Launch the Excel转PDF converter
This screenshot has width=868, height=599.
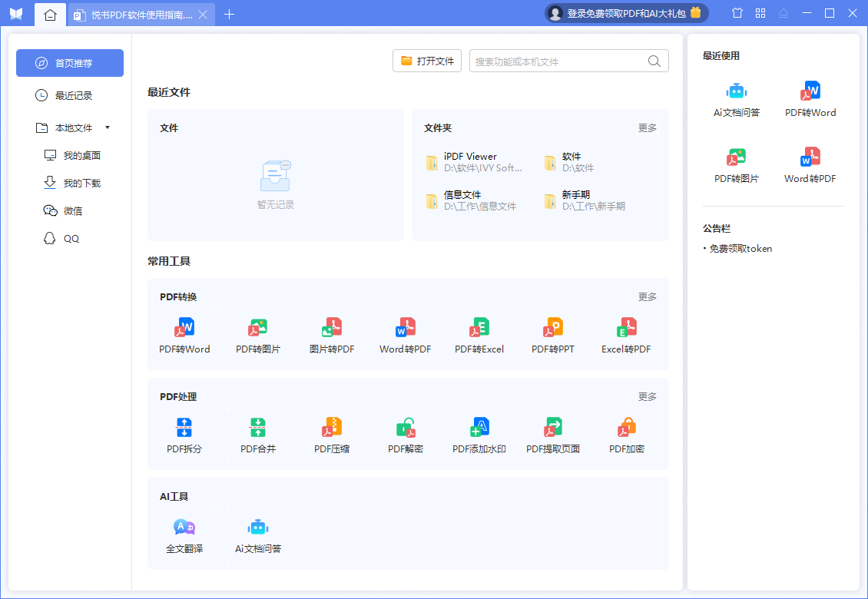[x=626, y=336]
